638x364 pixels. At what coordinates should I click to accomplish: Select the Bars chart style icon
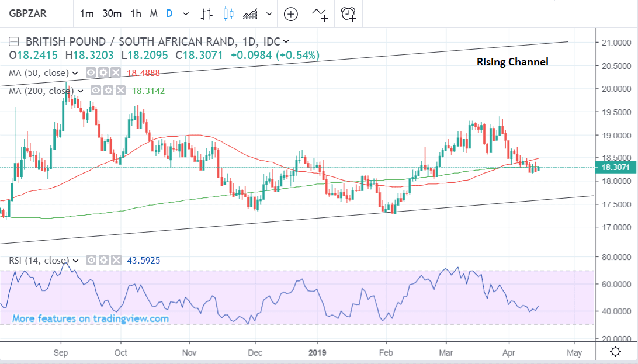coord(206,13)
